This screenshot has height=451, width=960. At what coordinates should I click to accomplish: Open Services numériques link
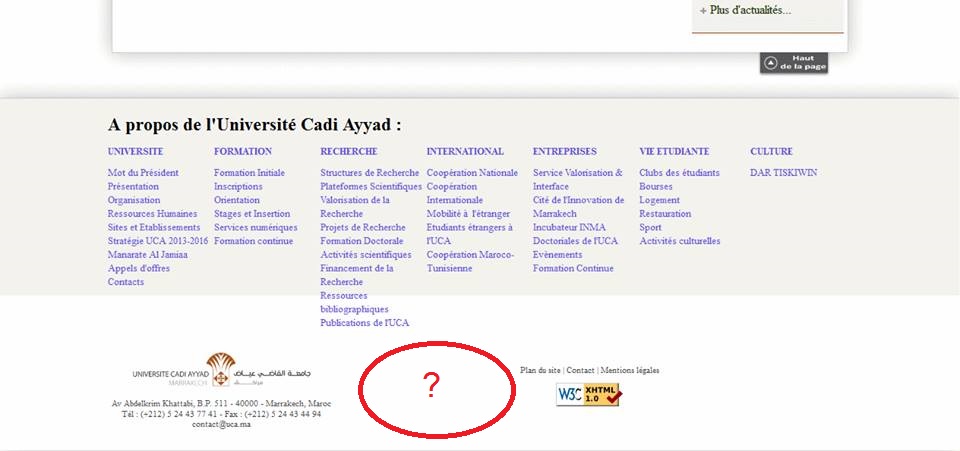[x=256, y=227]
